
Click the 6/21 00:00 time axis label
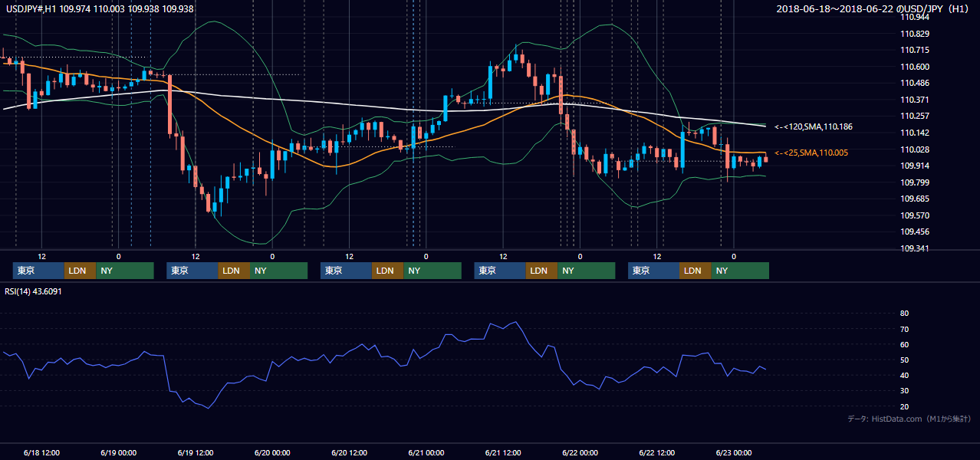[426, 452]
